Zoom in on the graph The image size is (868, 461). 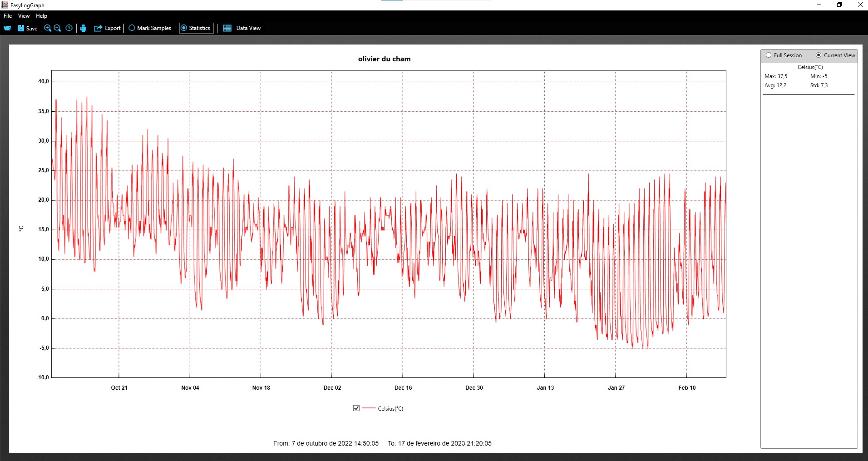click(48, 28)
